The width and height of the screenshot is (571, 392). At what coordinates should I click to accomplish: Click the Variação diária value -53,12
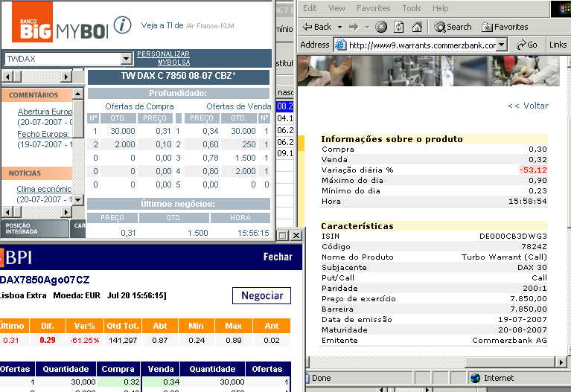pyautogui.click(x=533, y=170)
